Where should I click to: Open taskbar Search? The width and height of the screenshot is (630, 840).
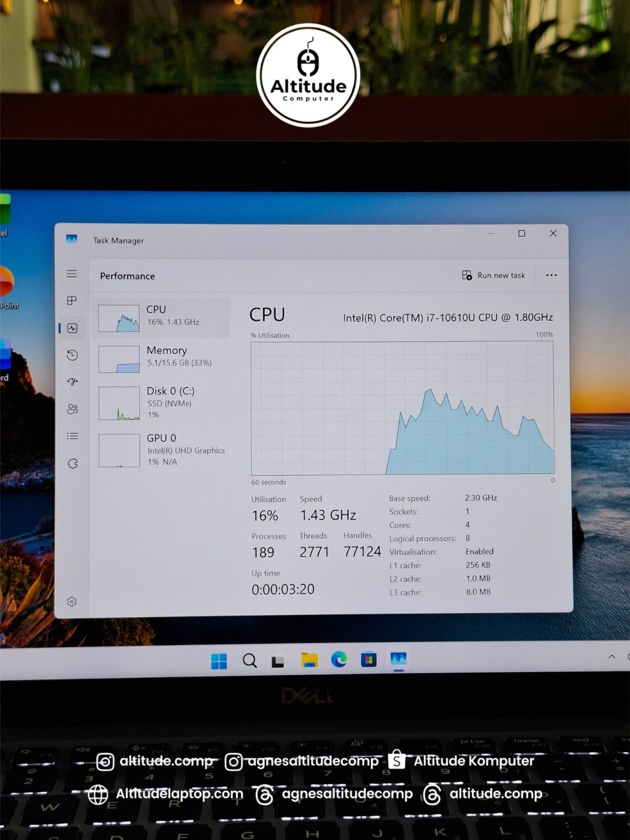click(249, 660)
